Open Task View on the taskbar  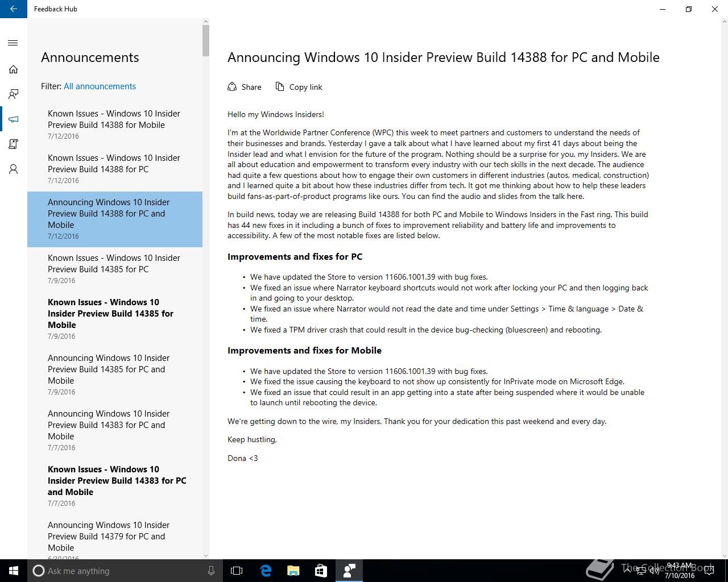coord(237,571)
